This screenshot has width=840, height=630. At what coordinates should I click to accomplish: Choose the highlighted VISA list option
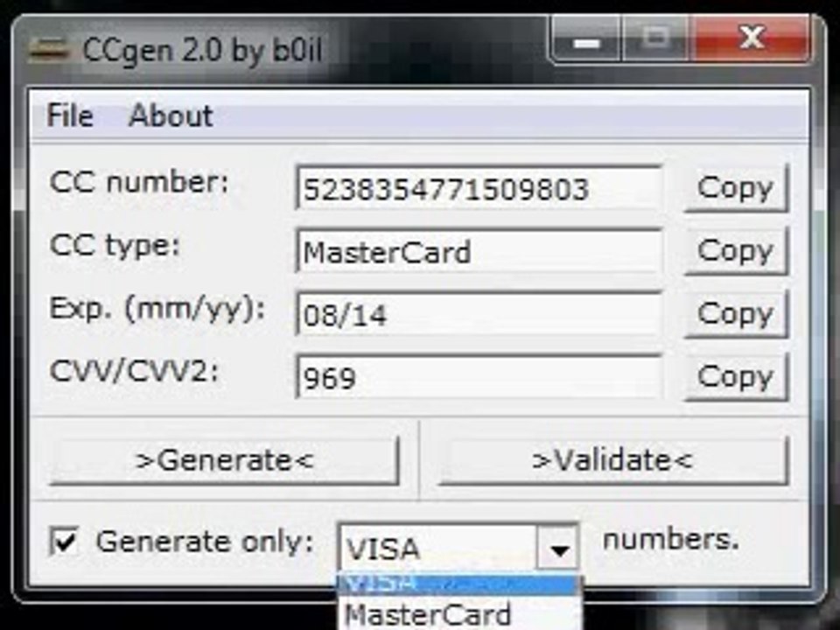[459, 584]
